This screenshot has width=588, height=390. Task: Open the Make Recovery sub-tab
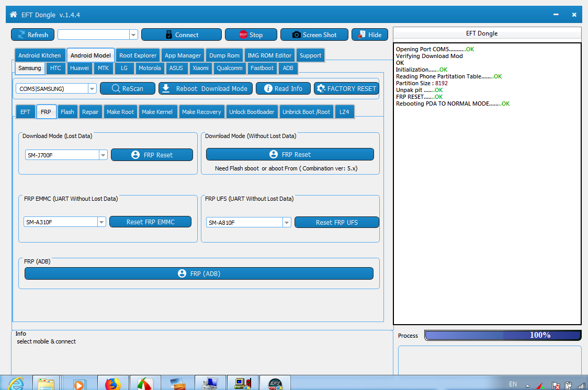pyautogui.click(x=201, y=112)
